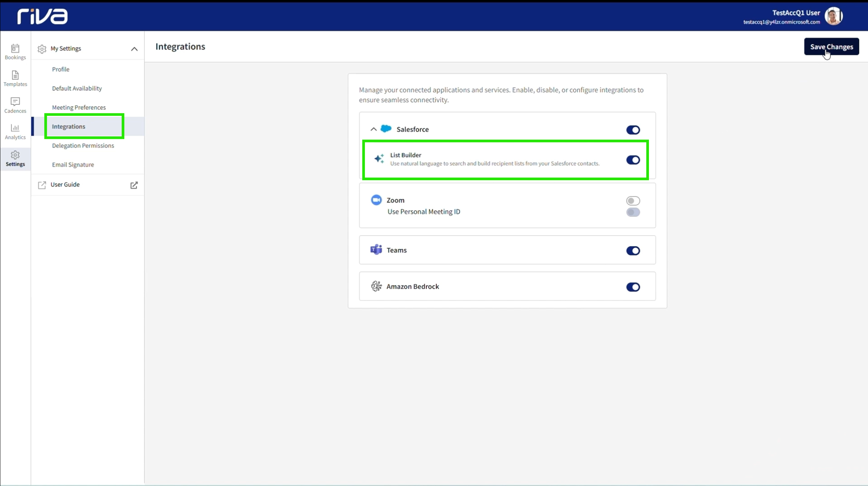Viewport: 868px width, 486px height.
Task: Click the Amazon Bedrock label text
Action: 412,287
